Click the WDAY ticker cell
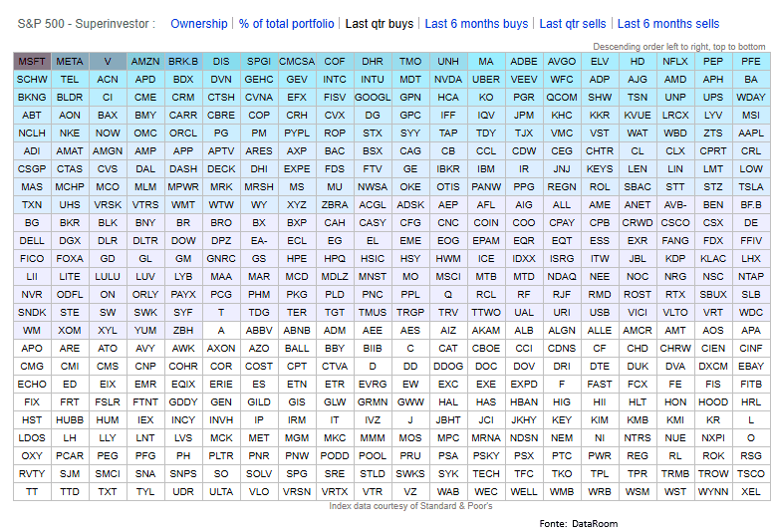 pos(751,97)
